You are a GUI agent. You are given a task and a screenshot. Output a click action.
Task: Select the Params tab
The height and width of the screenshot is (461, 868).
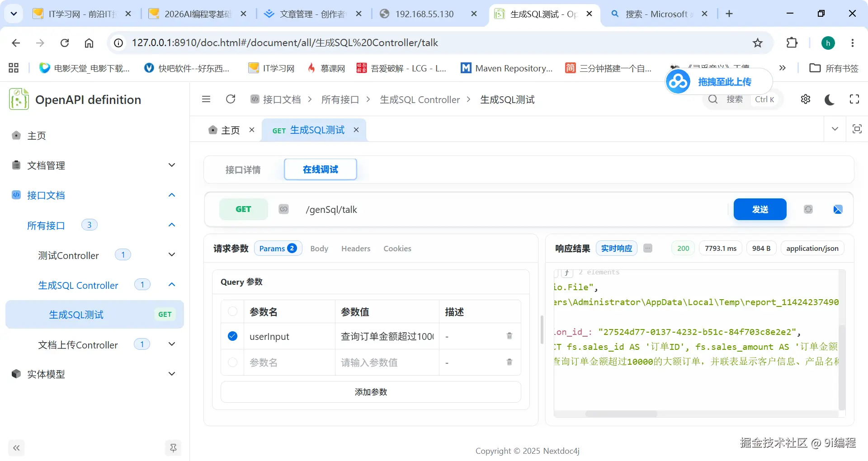pos(278,248)
